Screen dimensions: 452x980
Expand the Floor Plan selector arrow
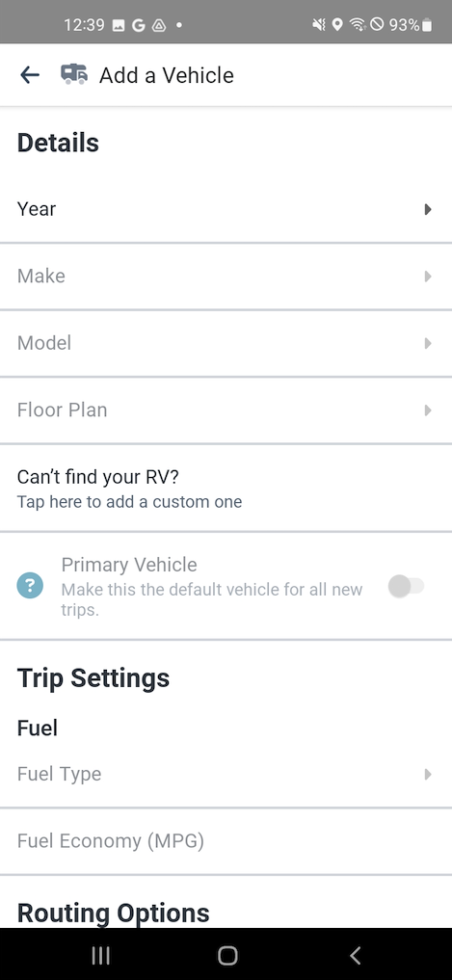(x=428, y=410)
